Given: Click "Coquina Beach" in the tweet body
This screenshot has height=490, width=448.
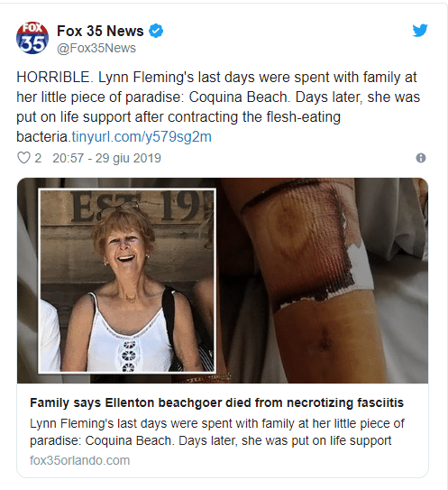Looking at the screenshot, I should tap(239, 97).
